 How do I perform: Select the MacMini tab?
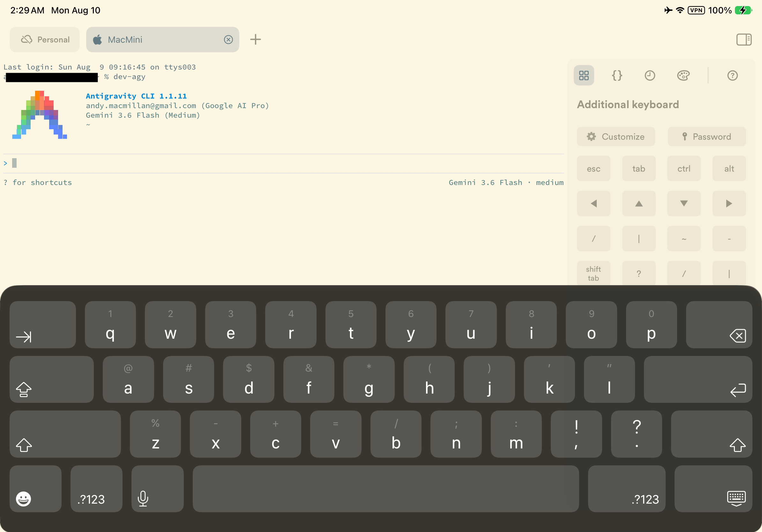tap(163, 40)
